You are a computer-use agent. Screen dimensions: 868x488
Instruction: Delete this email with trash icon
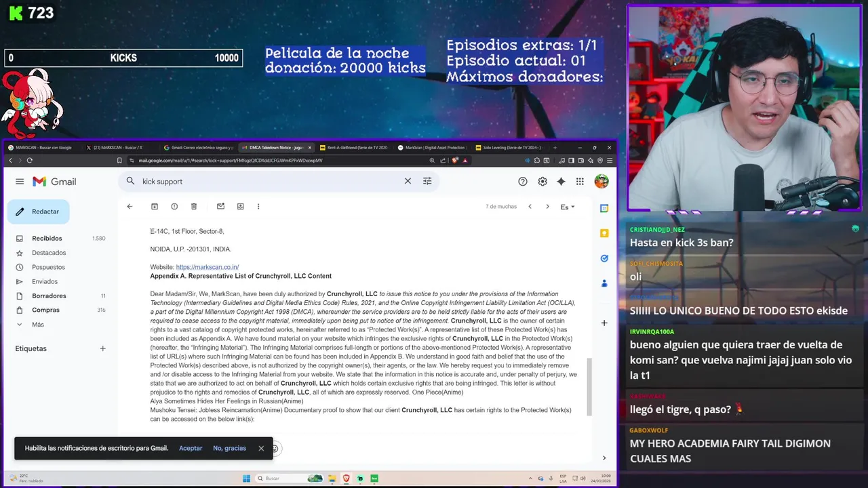click(x=194, y=207)
